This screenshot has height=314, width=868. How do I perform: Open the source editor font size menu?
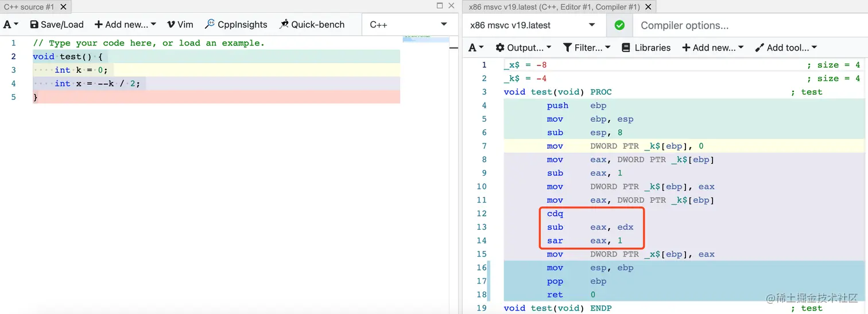(x=11, y=25)
